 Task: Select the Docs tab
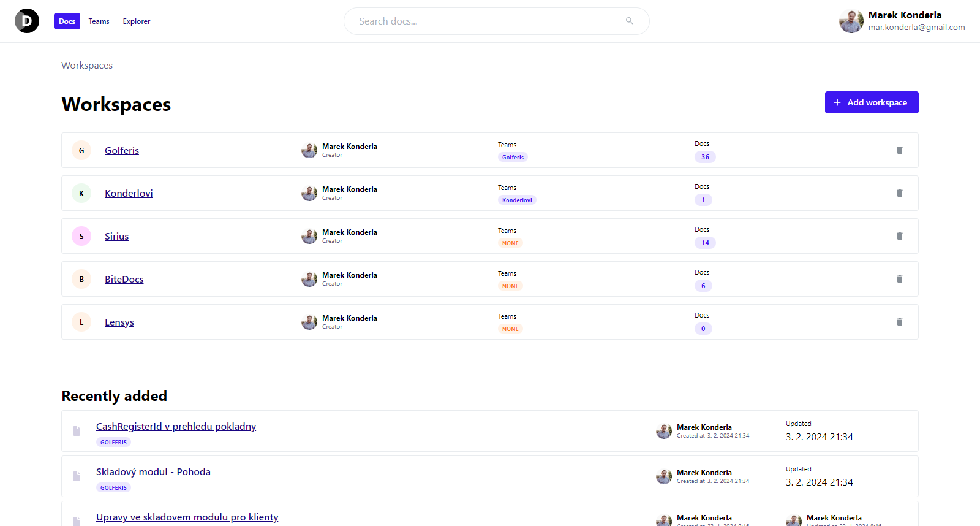(x=67, y=21)
